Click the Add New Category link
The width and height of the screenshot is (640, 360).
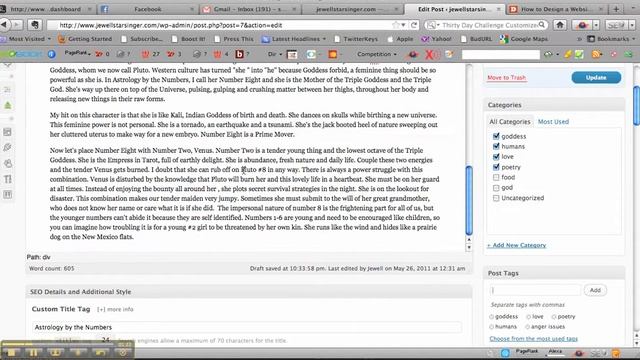click(516, 245)
